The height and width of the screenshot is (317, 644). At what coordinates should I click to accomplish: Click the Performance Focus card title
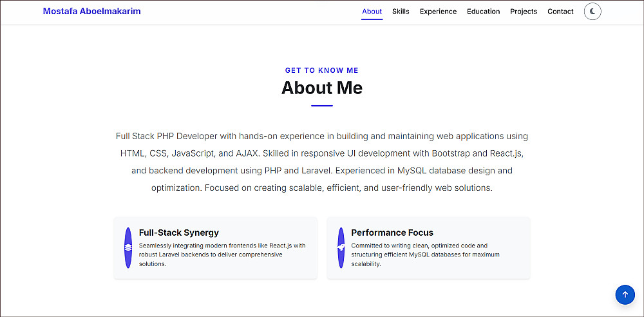tap(392, 233)
